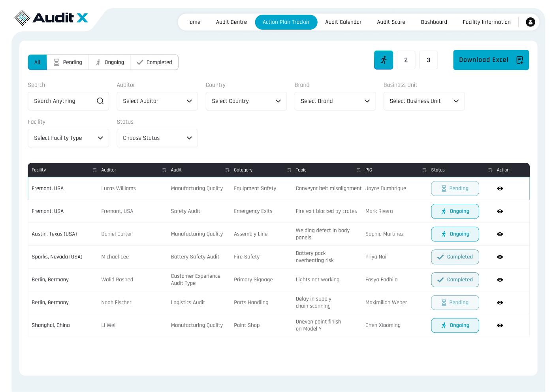Click the sort icon in PIC header
The width and height of the screenshot is (557, 392).
424,170
